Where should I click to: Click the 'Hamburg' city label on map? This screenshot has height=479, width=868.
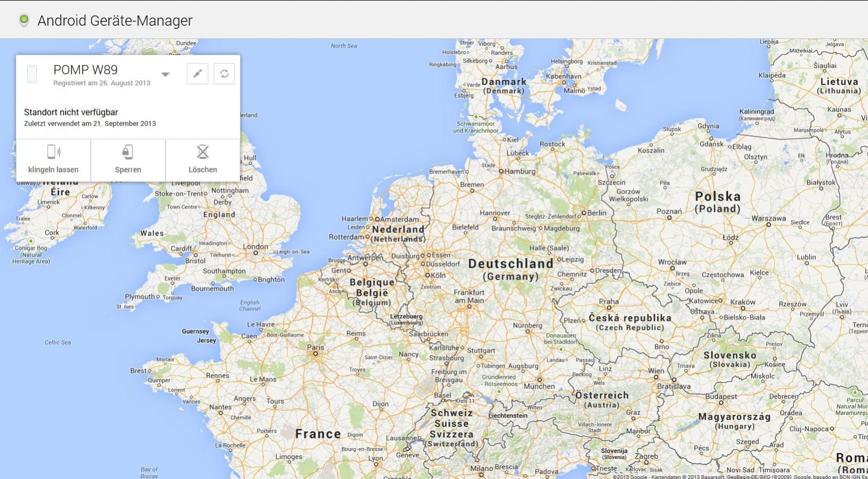(x=520, y=171)
